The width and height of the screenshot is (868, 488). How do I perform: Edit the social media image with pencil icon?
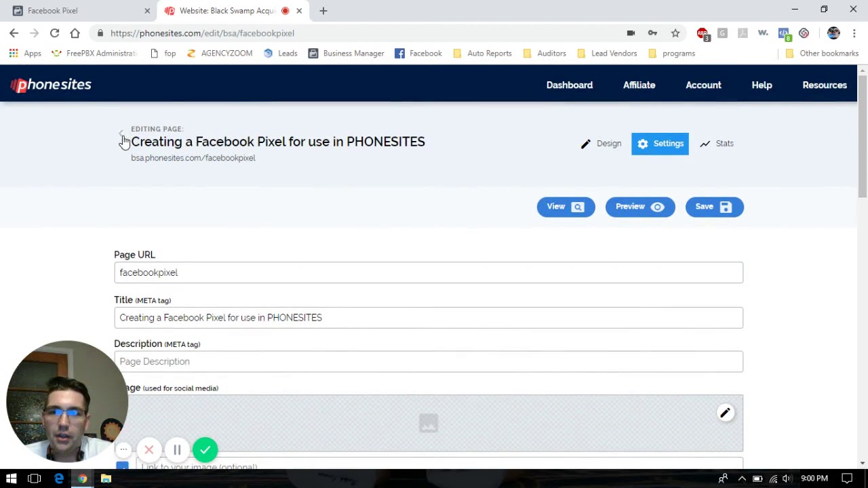coord(725,413)
